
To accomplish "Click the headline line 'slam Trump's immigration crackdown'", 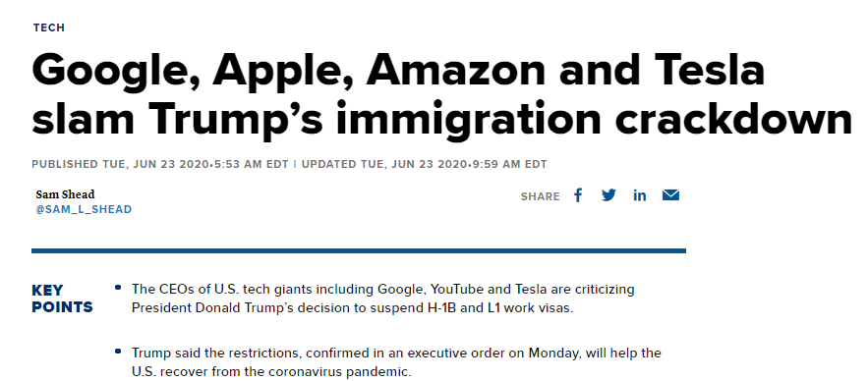I will point(441,119).
